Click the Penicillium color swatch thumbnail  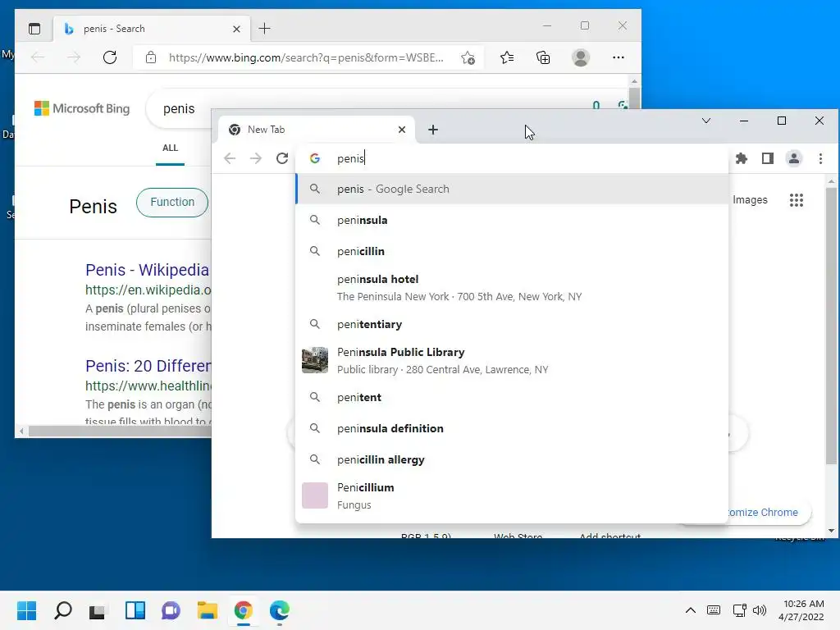click(x=315, y=495)
